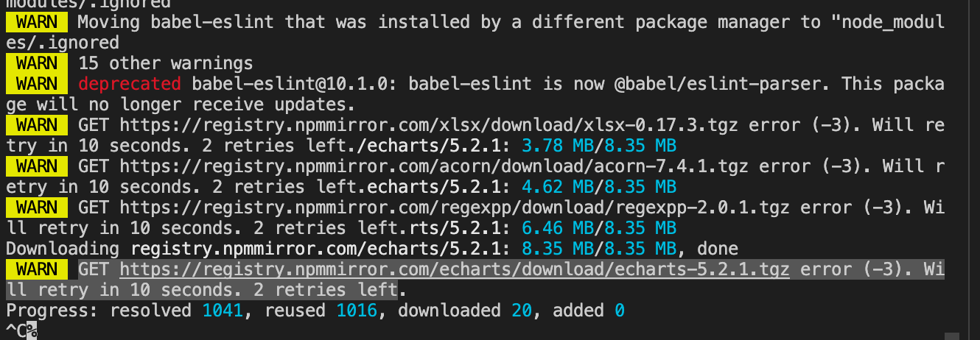This screenshot has height=340, width=980.
Task: Click the WARN badge on the regexpp line
Action: click(x=37, y=208)
